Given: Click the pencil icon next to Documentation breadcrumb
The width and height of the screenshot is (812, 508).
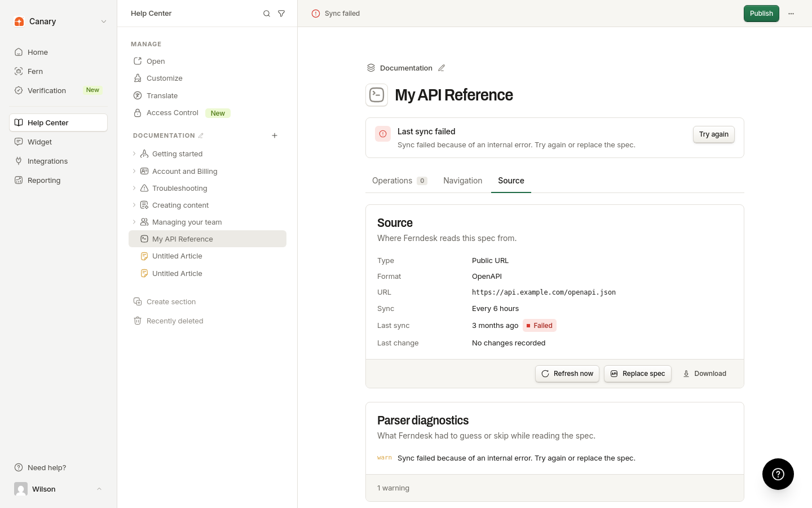Looking at the screenshot, I should 442,68.
